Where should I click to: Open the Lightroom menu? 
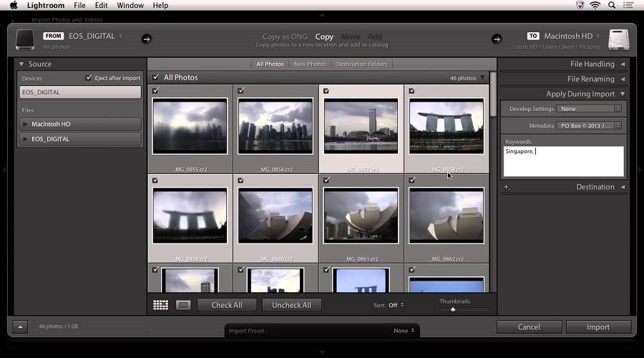click(46, 5)
